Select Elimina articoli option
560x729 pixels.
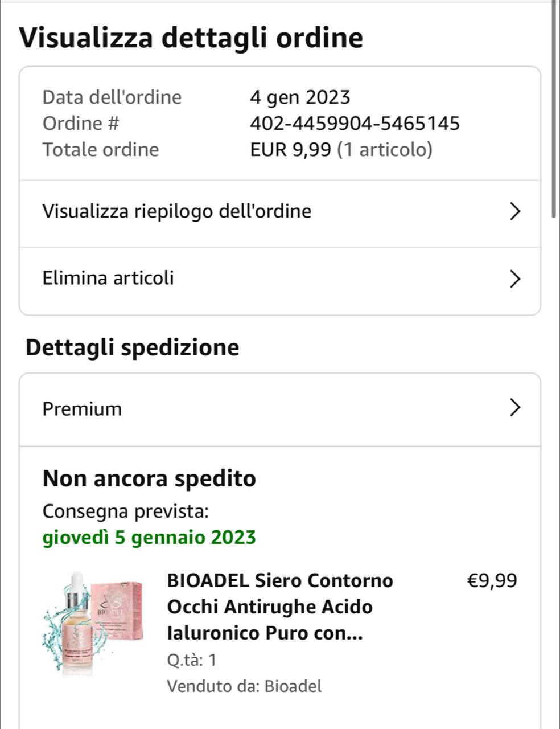(x=108, y=279)
